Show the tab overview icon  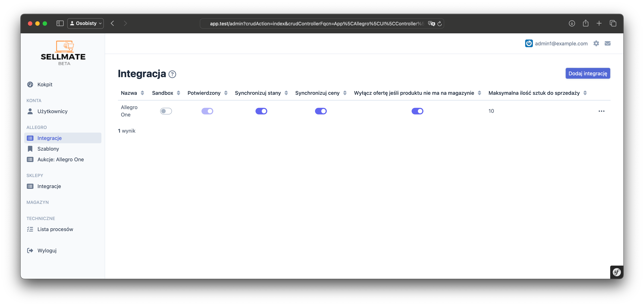coord(613,24)
